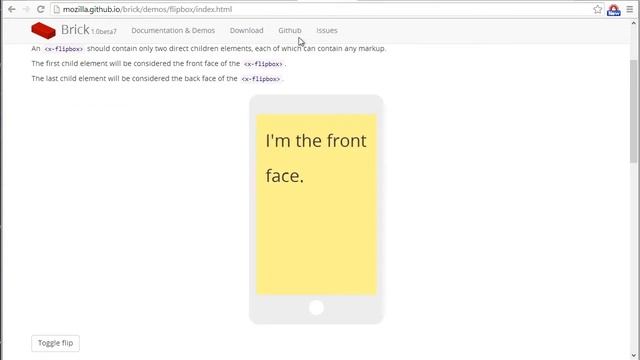640x360 pixels.
Task: Click the page icon in address bar
Action: click(x=57, y=9)
